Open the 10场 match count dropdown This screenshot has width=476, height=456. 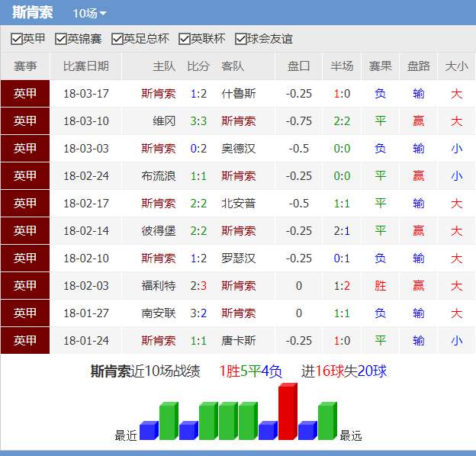pyautogui.click(x=89, y=14)
